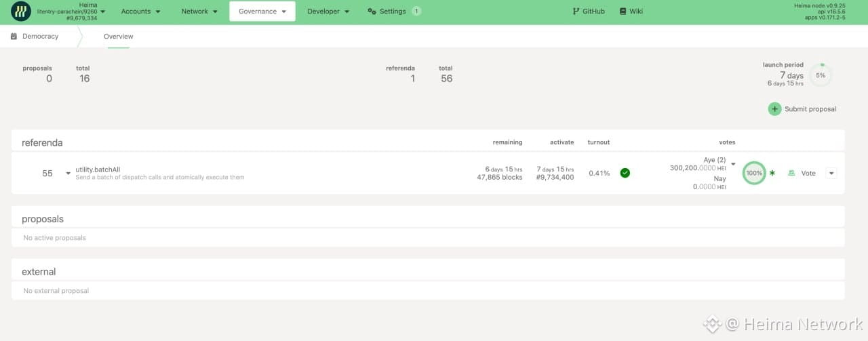Expand referendum 55 utility.batchAll details

tap(68, 174)
